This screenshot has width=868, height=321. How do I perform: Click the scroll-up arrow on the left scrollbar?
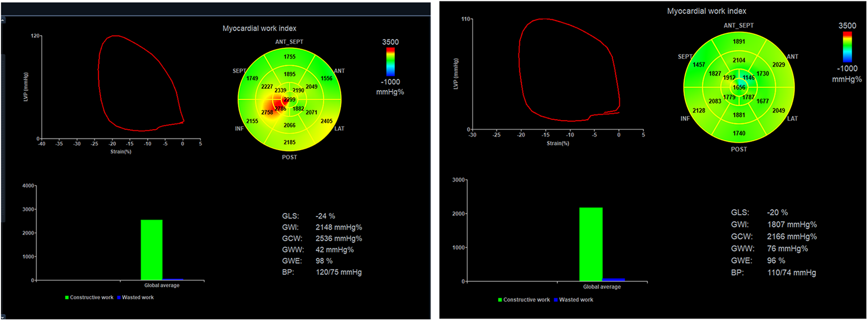click(x=3, y=20)
